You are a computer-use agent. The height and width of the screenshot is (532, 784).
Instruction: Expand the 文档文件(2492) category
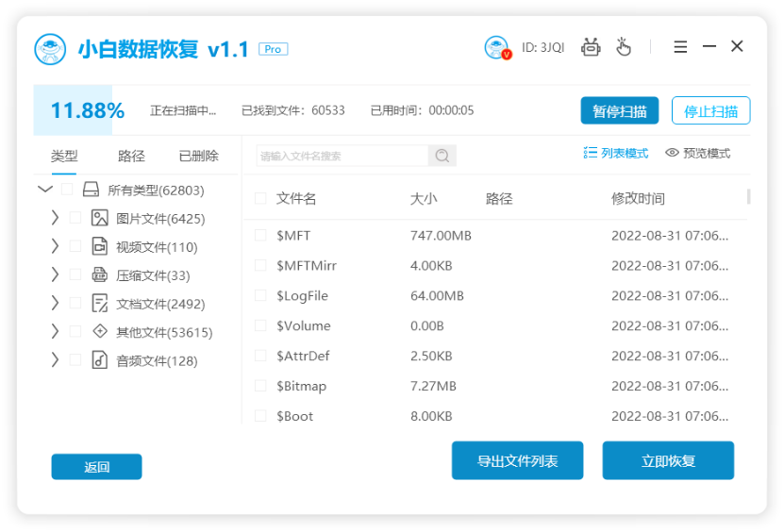(x=55, y=303)
